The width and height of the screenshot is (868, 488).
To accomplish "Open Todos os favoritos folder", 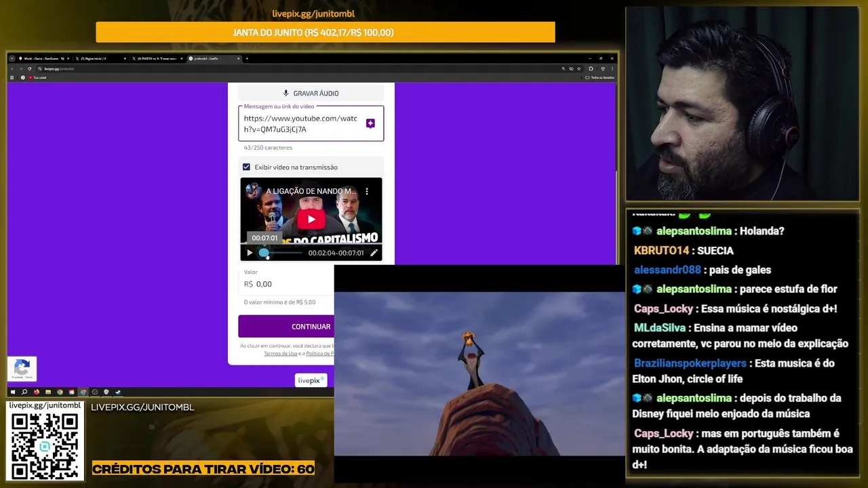I will tap(599, 77).
